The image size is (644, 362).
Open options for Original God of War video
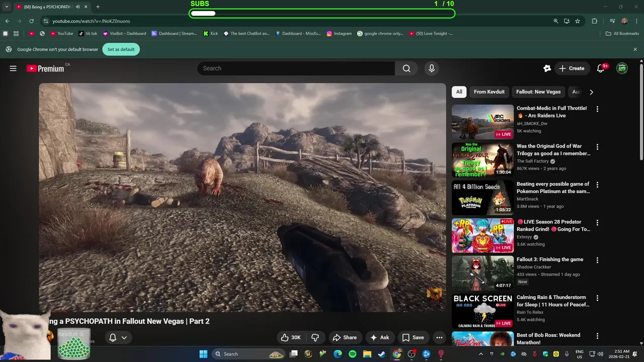point(597,147)
